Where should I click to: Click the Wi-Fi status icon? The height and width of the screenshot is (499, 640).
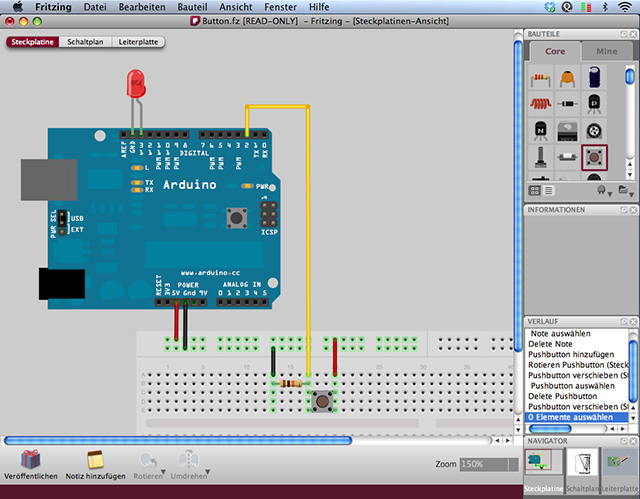tap(624, 7)
